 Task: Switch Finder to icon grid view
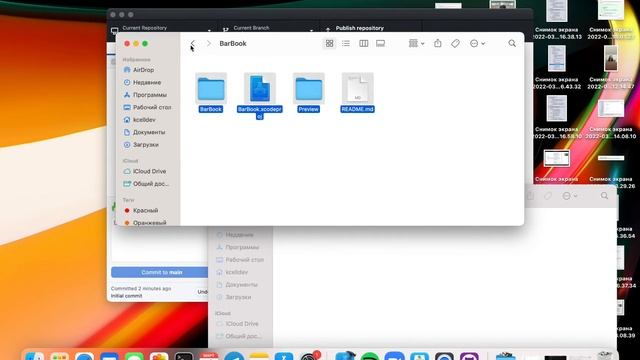click(x=329, y=43)
